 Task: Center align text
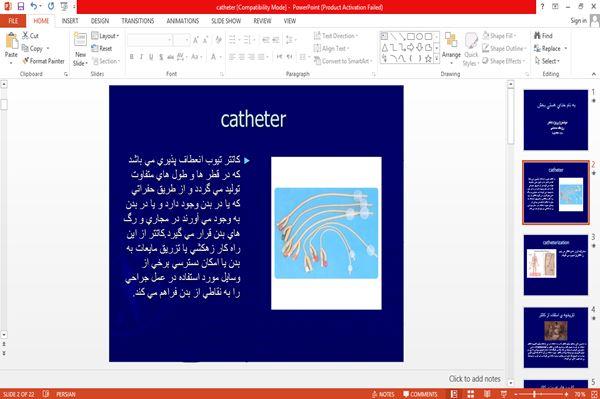(x=241, y=57)
